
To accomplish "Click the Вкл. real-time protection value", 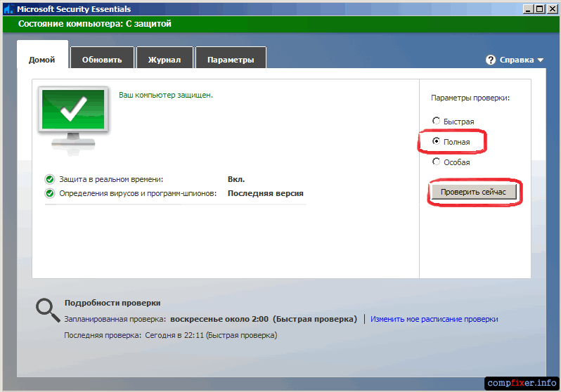I will click(236, 179).
